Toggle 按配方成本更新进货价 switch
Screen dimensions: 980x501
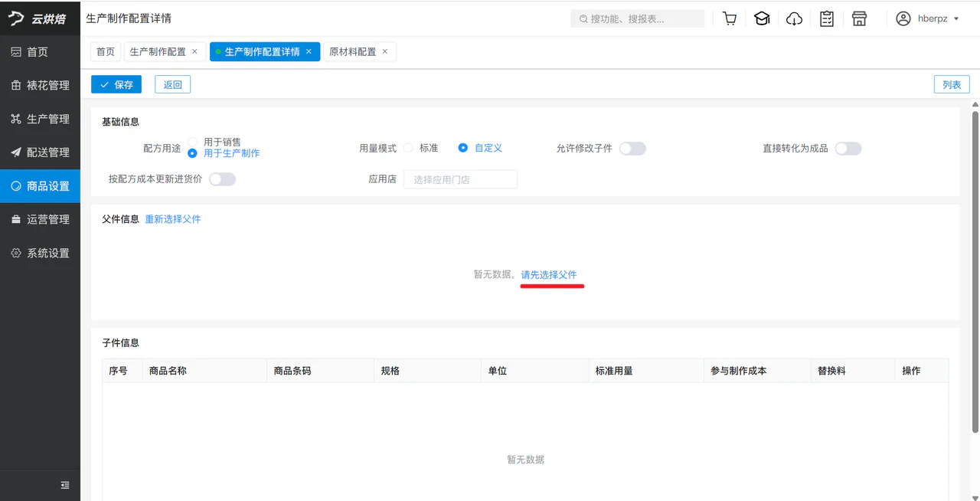click(222, 179)
